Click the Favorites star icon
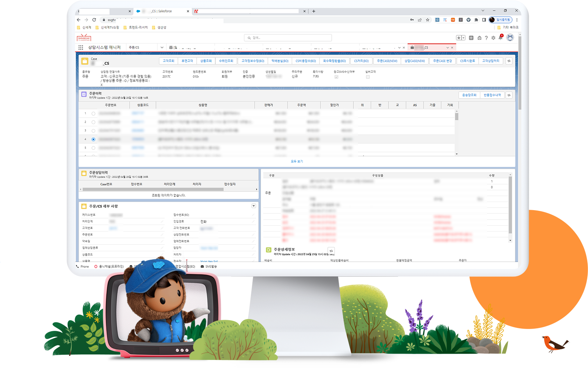 459,38
